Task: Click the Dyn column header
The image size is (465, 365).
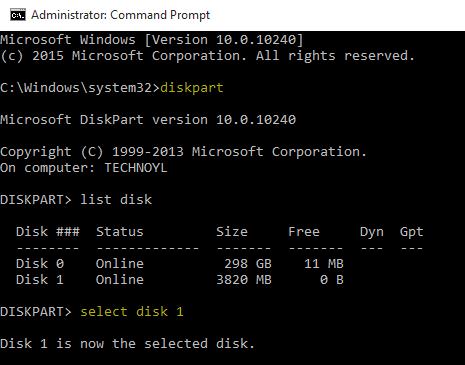Action: tap(372, 232)
